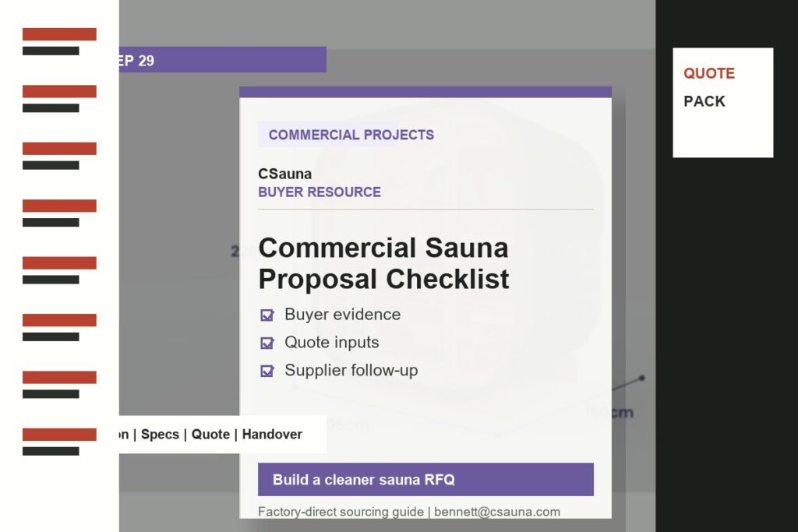Click the 'Handover' step label
Screen dimensions: 798x532
(x=272, y=435)
